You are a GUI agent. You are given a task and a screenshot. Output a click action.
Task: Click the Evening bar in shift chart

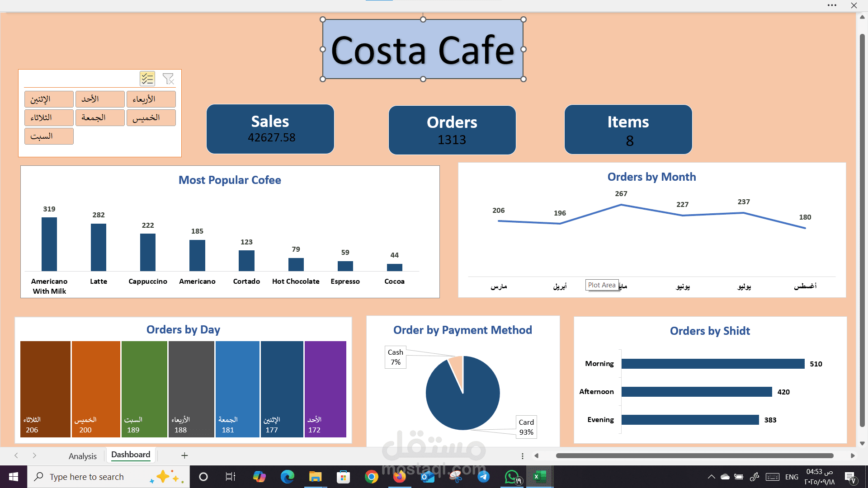690,420
